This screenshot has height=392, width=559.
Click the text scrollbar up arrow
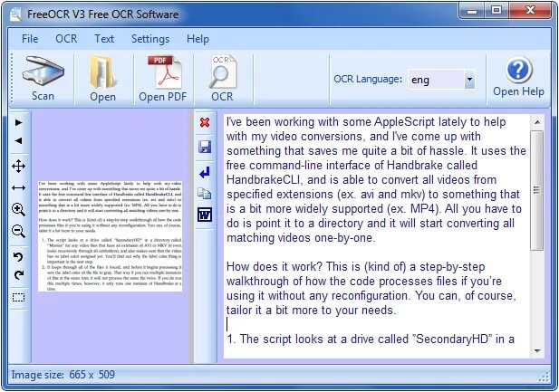(537, 122)
